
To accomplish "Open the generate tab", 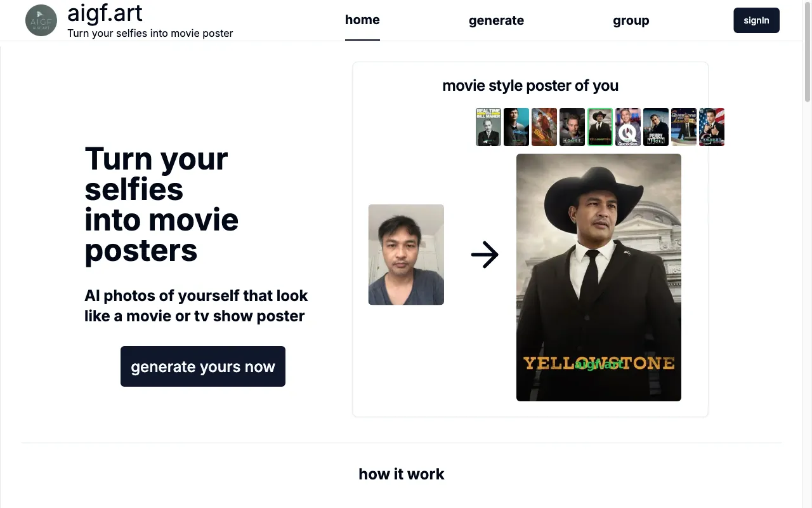I will (x=496, y=20).
